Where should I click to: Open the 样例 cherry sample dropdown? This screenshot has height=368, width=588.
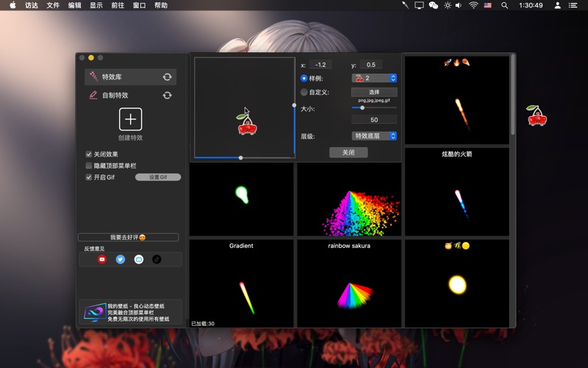[x=375, y=78]
